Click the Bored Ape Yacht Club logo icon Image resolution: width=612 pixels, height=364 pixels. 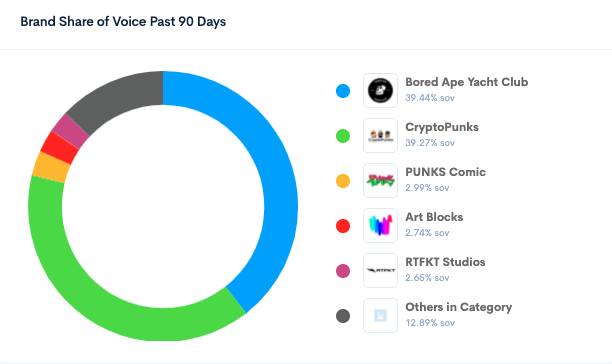coord(380,91)
